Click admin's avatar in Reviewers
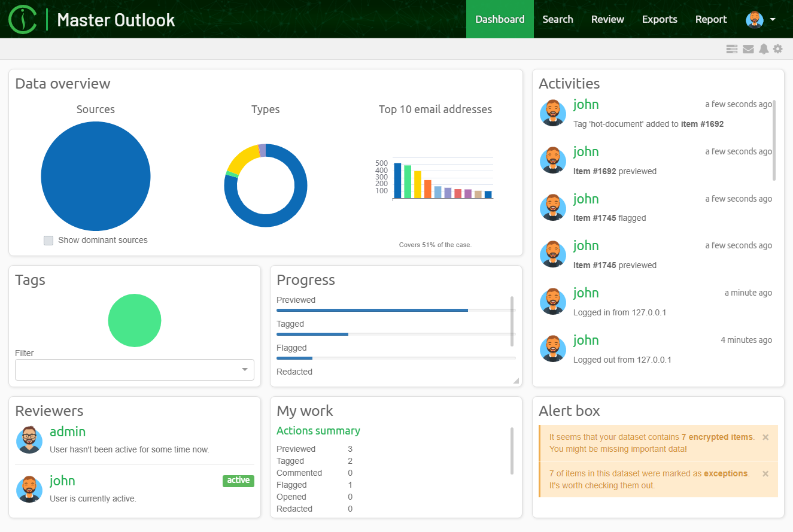This screenshot has height=532, width=793. [x=29, y=440]
